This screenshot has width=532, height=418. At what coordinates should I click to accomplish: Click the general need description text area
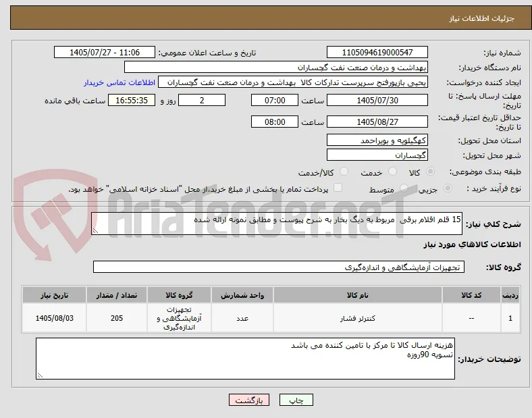click(277, 224)
